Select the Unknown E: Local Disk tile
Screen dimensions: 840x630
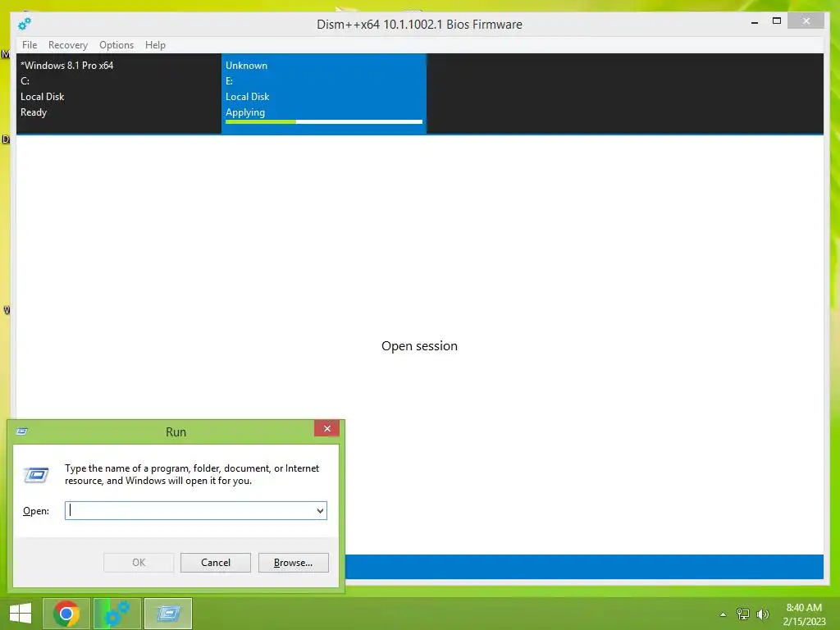tap(324, 93)
